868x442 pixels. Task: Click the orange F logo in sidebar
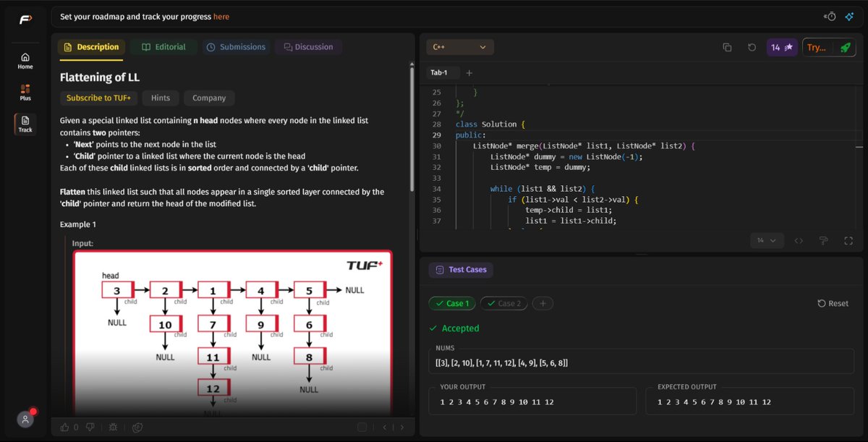click(x=25, y=19)
